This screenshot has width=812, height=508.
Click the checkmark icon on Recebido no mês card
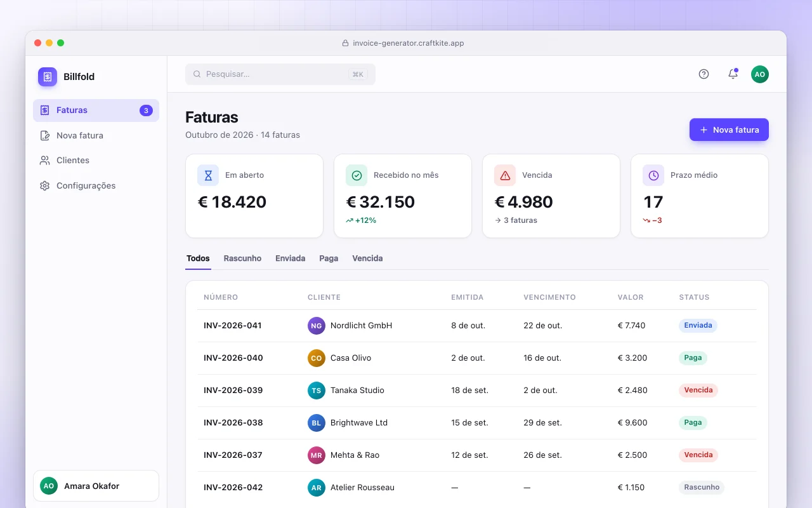pyautogui.click(x=357, y=175)
